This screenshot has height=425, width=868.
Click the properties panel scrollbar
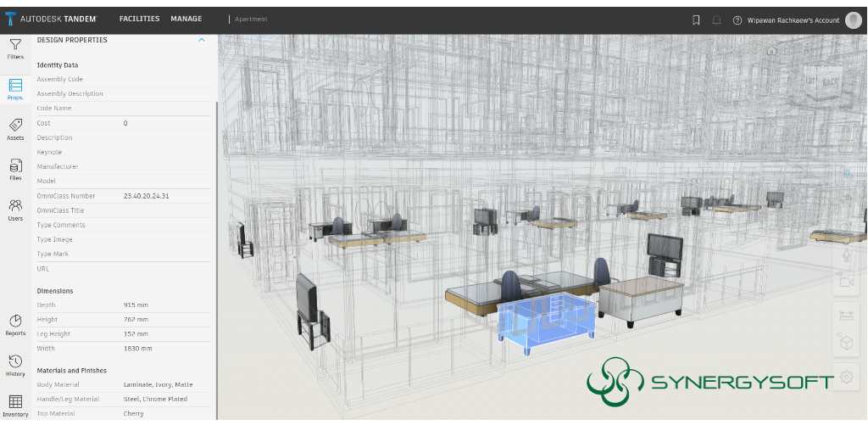point(216,260)
